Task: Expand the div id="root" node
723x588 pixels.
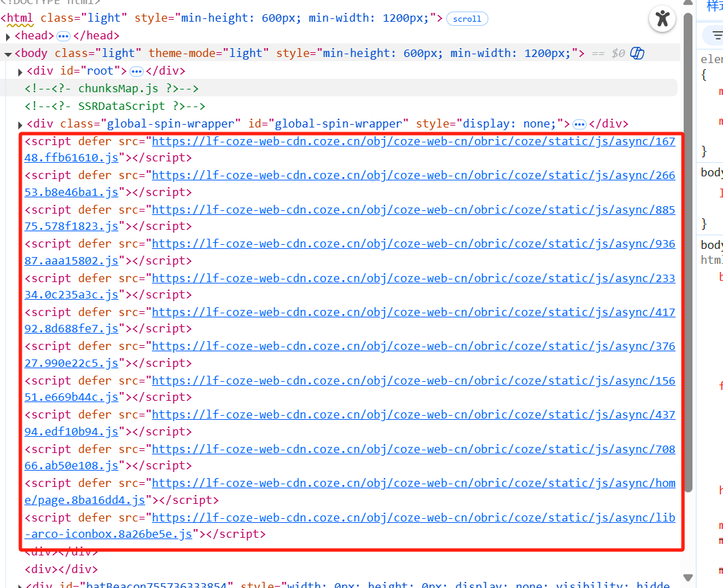Action: click(20, 72)
